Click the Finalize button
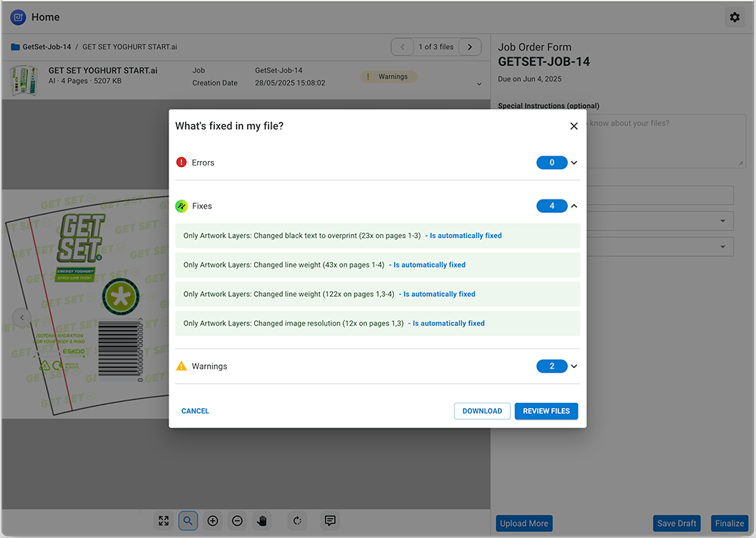This screenshot has width=756, height=538. [730, 524]
